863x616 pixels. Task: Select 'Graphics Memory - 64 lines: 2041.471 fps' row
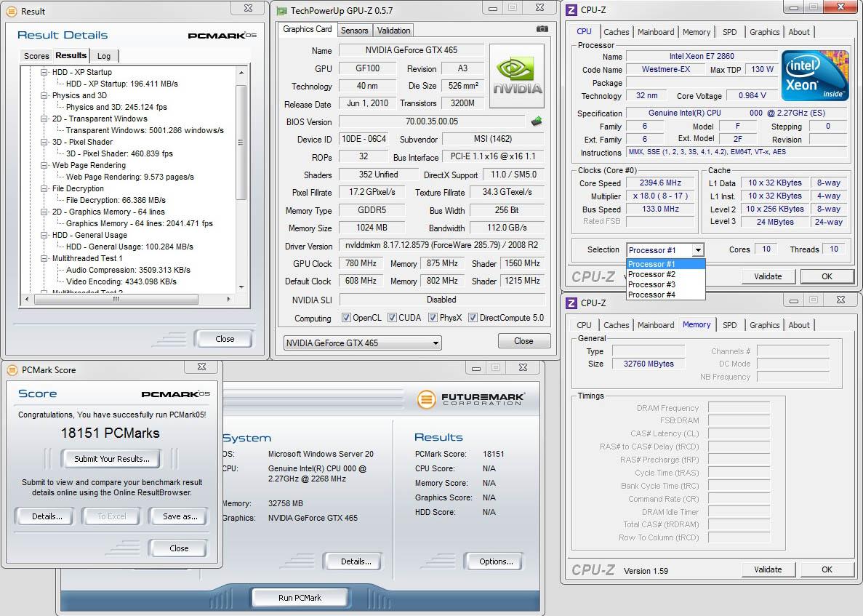tap(140, 223)
